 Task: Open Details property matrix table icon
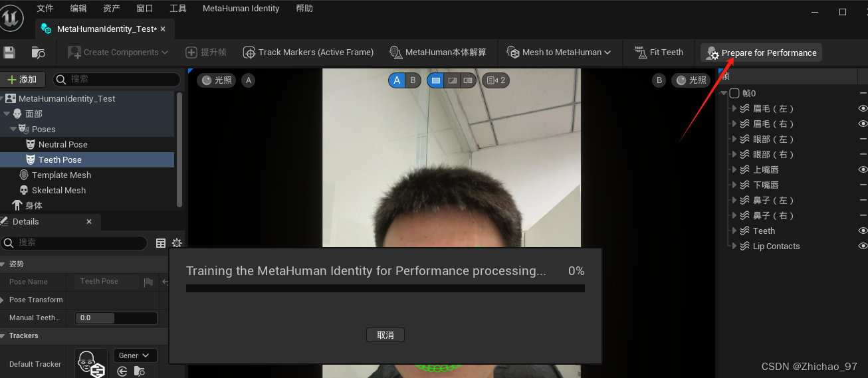click(161, 243)
